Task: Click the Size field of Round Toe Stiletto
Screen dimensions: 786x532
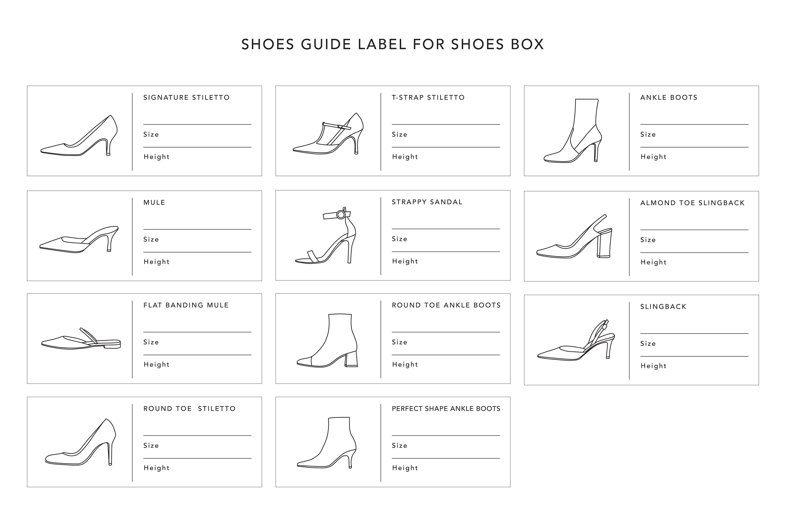Action: pyautogui.click(x=197, y=446)
